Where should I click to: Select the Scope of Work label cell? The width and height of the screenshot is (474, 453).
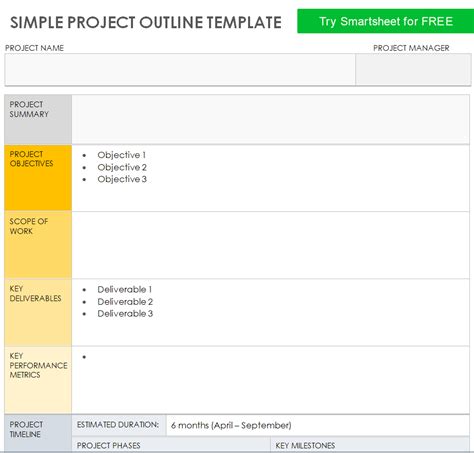tap(38, 245)
